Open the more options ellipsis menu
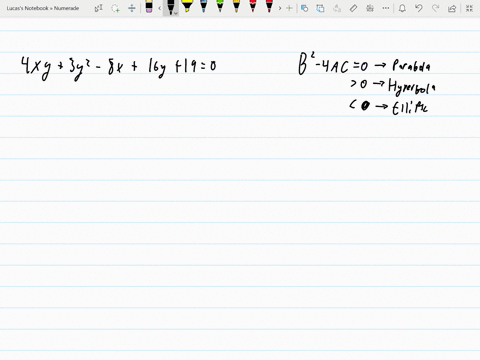480x360 pixels. [x=386, y=8]
